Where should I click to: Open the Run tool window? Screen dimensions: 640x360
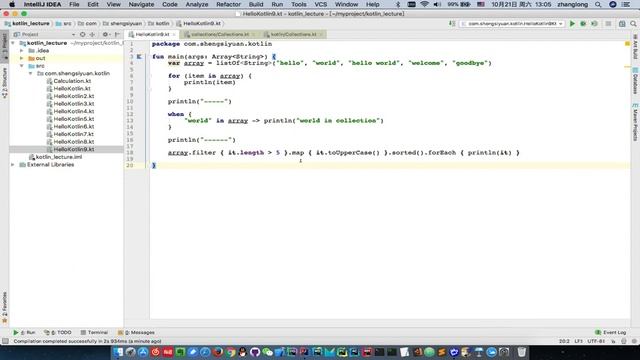[24, 333]
